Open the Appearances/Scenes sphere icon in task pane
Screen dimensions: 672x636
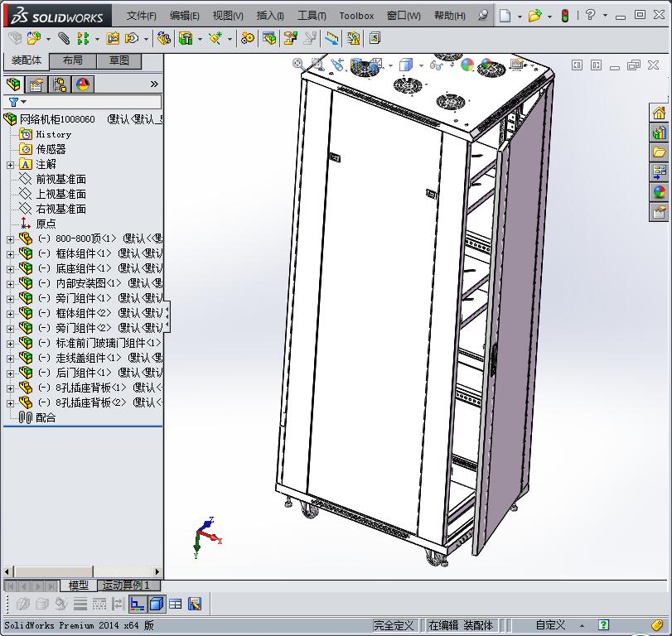coord(659,191)
